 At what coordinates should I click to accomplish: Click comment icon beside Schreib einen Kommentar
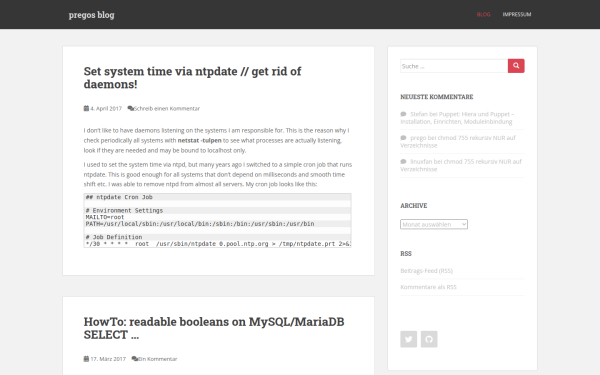(130, 108)
